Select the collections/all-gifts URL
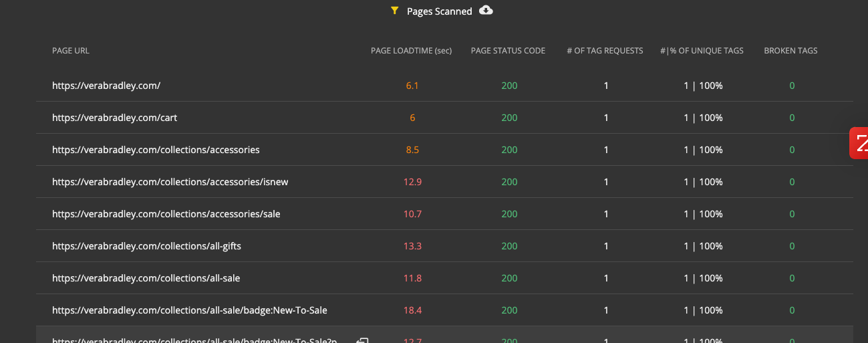 (x=146, y=246)
